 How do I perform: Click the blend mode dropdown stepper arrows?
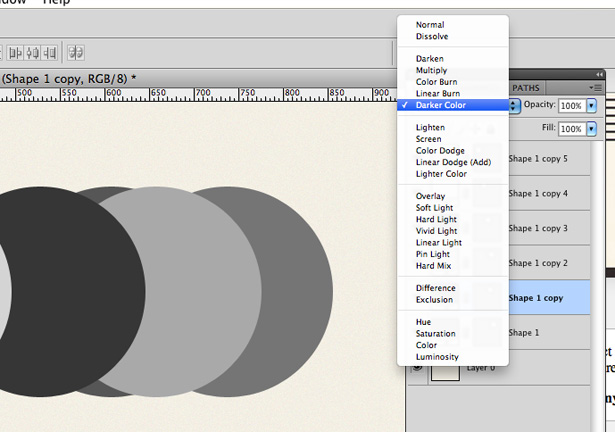click(514, 105)
